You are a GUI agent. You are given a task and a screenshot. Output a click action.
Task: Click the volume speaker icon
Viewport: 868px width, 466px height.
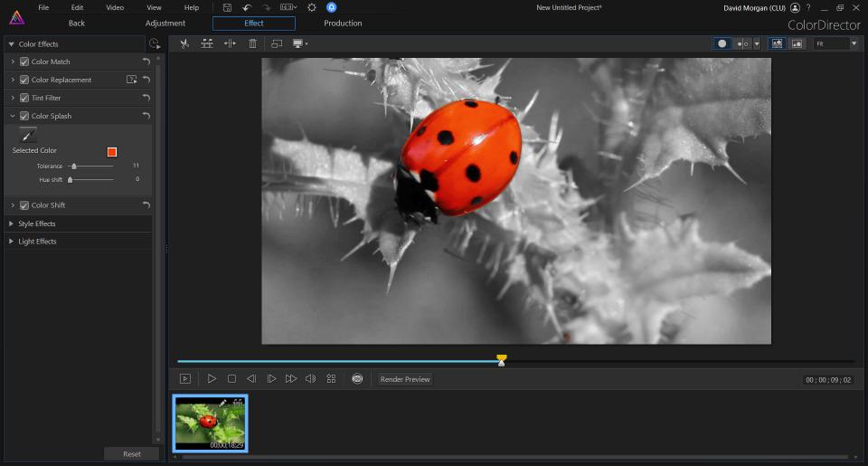(x=310, y=379)
